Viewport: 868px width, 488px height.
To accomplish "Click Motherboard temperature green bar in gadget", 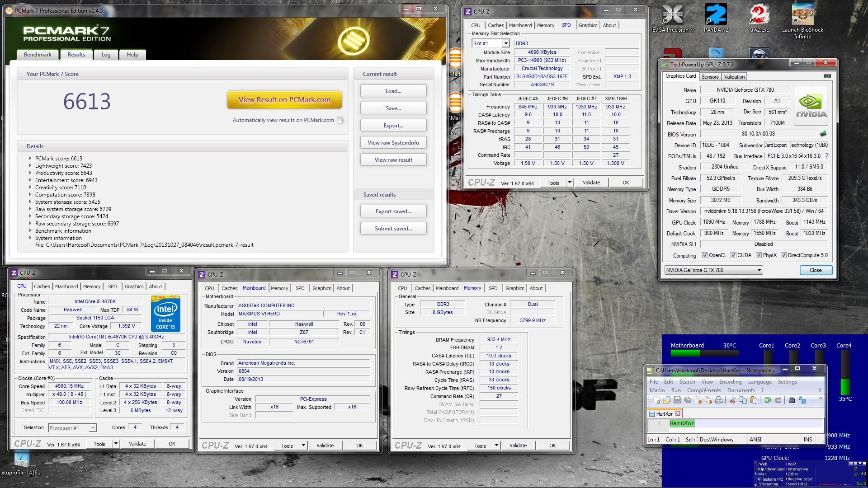I will (x=685, y=353).
